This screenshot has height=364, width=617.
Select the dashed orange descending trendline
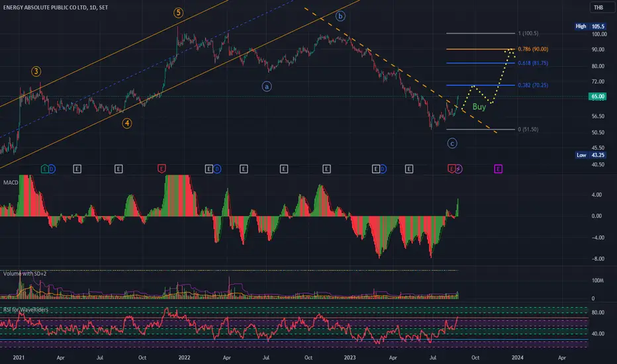399,70
